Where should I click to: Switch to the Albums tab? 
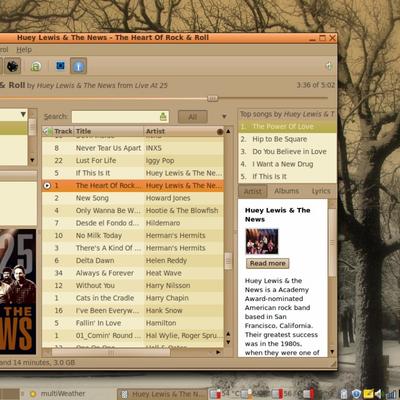pyautogui.click(x=287, y=191)
